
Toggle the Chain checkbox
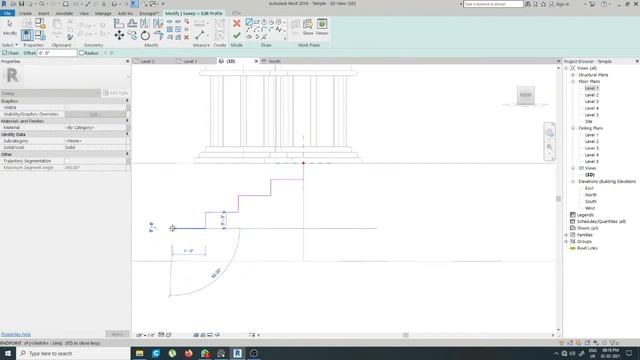(x=4, y=53)
